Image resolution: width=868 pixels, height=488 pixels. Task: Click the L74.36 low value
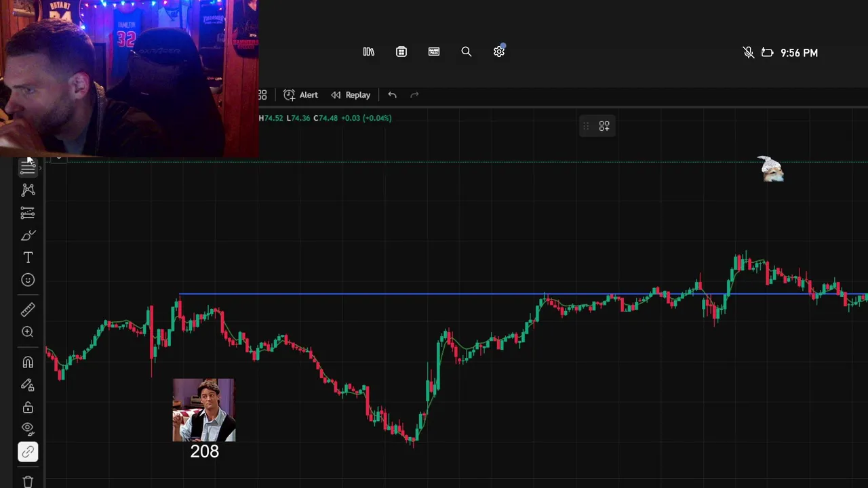point(298,118)
